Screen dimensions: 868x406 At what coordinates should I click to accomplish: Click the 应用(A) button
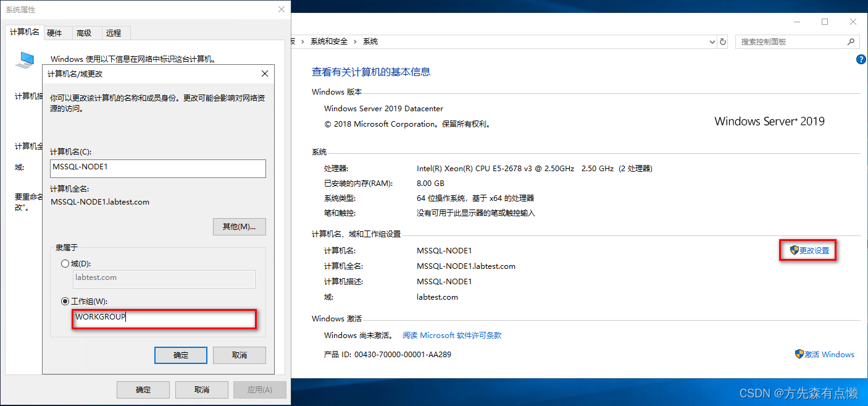[x=260, y=390]
